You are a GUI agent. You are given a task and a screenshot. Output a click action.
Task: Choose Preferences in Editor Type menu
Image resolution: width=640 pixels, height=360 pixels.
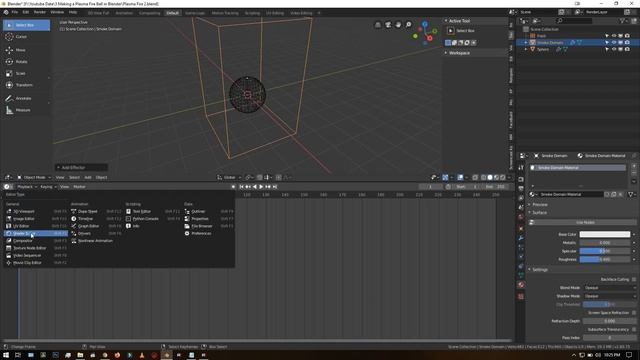click(x=209, y=233)
